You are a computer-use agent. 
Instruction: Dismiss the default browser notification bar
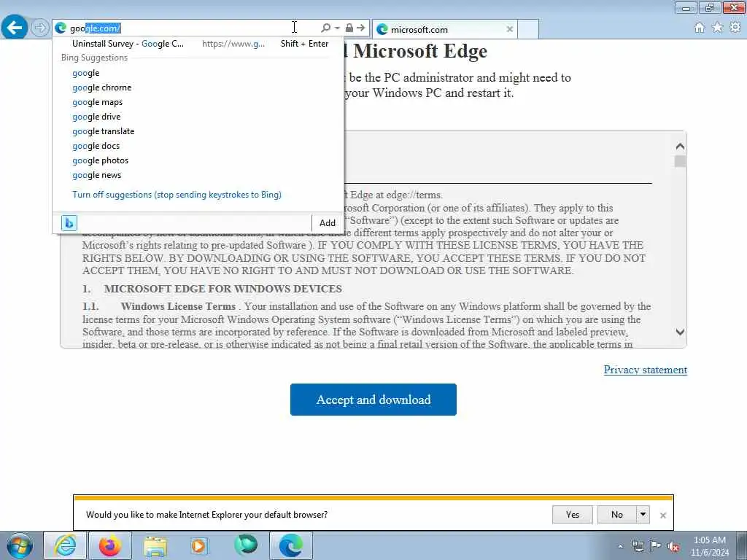coord(662,516)
